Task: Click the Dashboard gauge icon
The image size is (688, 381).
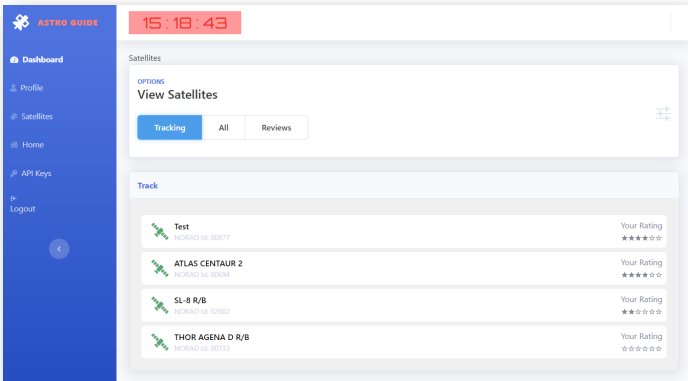Action: click(x=14, y=60)
